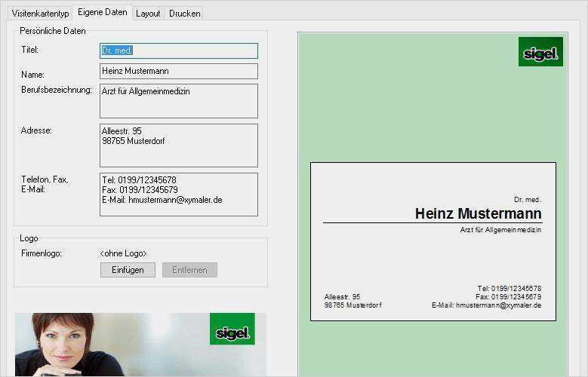The image size is (588, 377).
Task: Click the Name field with Heinz Mustermann
Action: pyautogui.click(x=179, y=71)
